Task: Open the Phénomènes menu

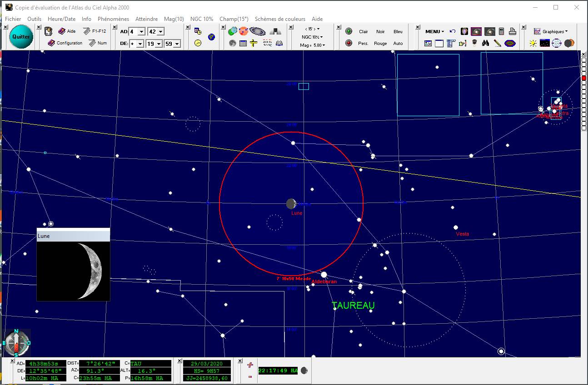Action: pyautogui.click(x=113, y=19)
